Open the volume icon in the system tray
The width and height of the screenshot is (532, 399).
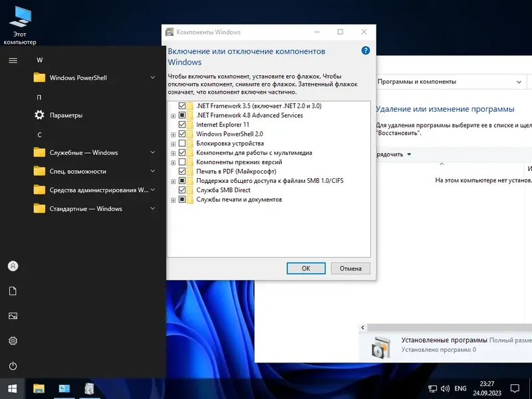[445, 388]
